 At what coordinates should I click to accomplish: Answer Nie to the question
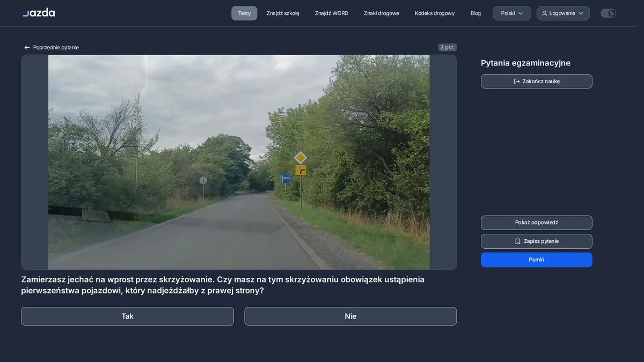point(350,316)
